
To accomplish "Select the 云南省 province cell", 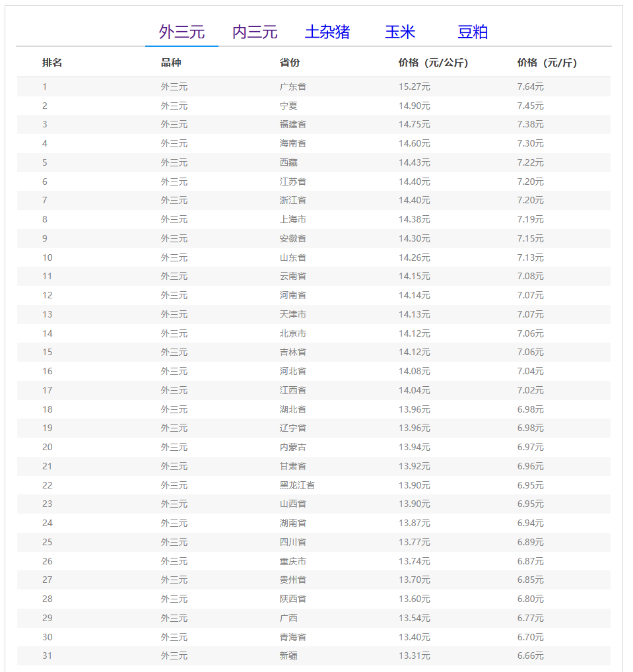I will pos(293,276).
